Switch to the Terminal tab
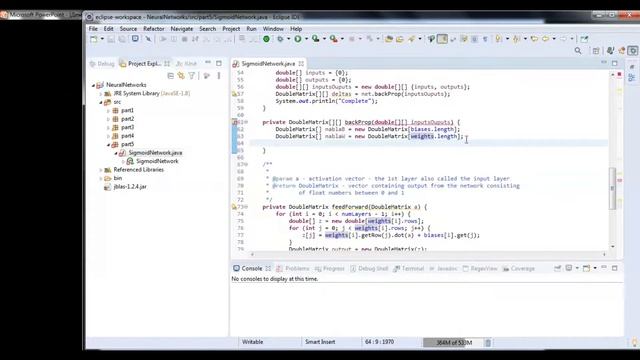The width and height of the screenshot is (640, 360). click(409, 269)
